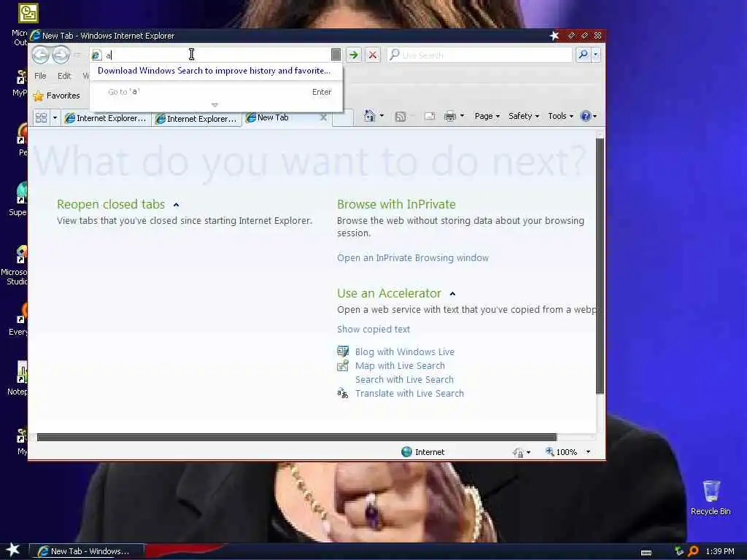Click Blog with Windows Live accelerator
747x560 pixels.
click(x=404, y=352)
